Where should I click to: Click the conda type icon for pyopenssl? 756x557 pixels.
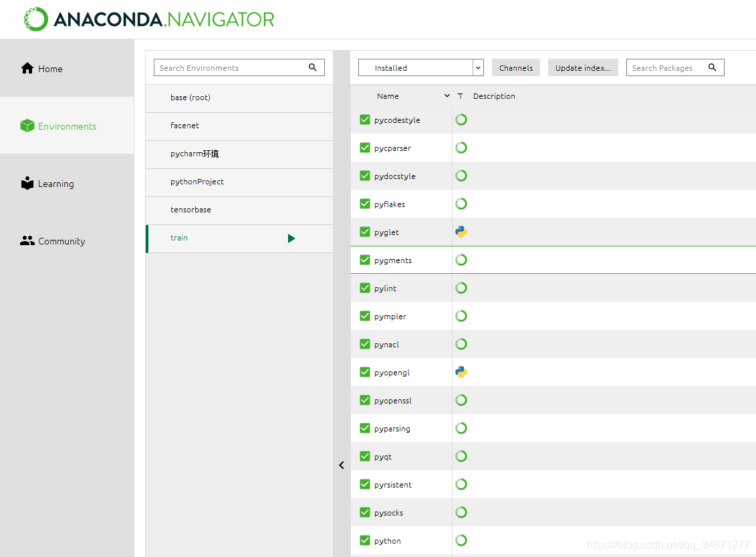461,400
